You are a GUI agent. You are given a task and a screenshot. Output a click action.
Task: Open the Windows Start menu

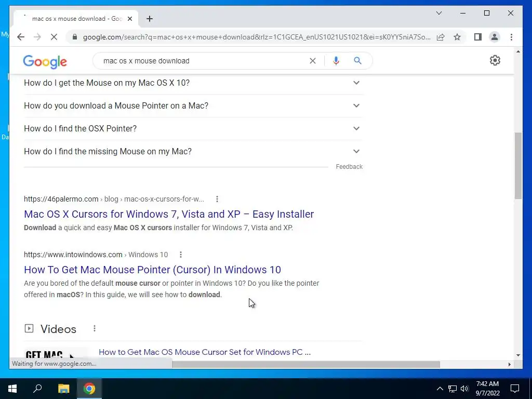[12, 389]
